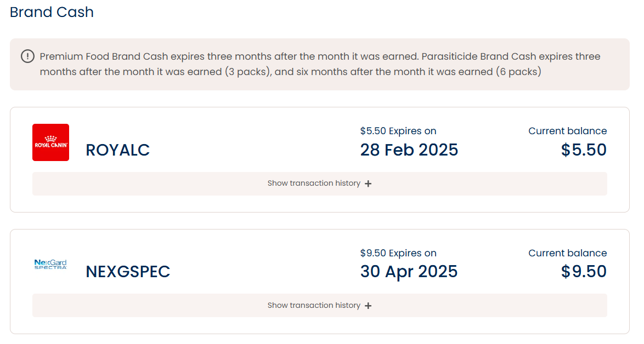Select the ROYALC brand name
The image size is (644, 344).
tap(117, 150)
